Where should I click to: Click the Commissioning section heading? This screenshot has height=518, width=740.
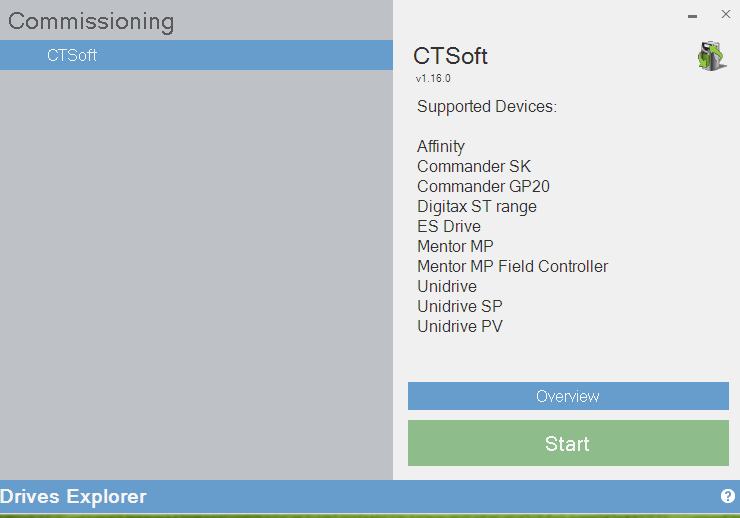tap(91, 21)
